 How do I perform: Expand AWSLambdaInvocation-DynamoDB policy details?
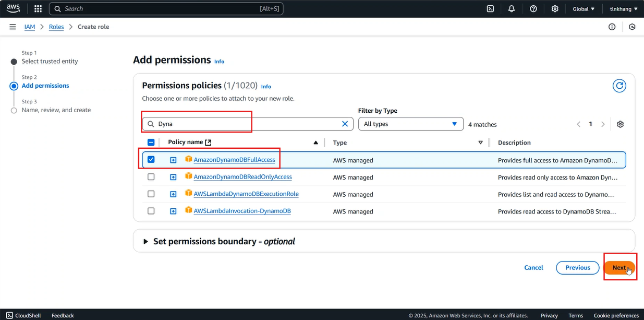point(173,211)
